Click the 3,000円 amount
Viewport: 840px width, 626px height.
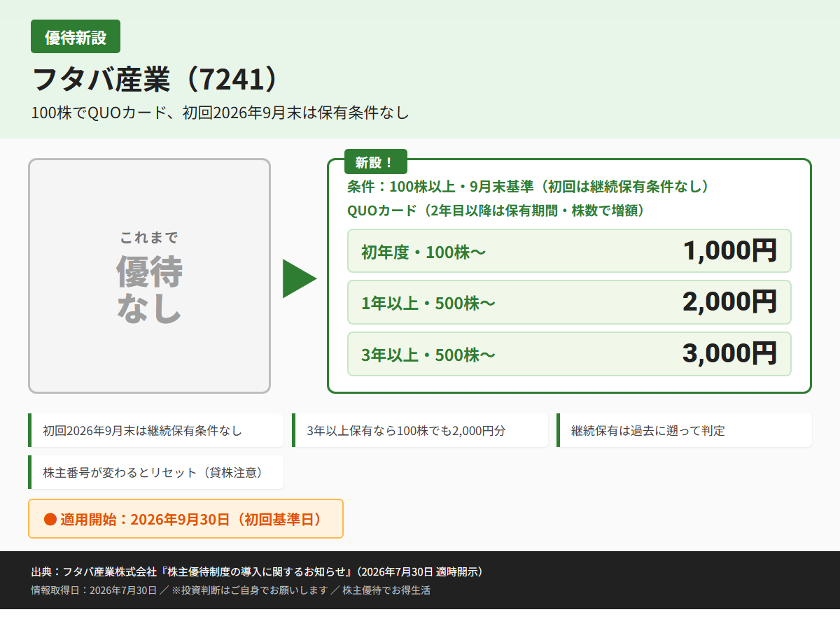pos(730,353)
